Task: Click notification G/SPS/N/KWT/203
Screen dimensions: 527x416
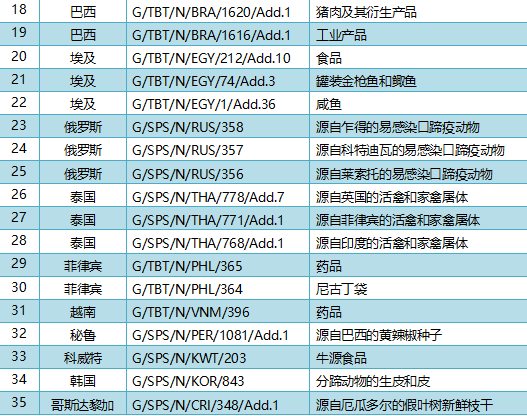Action: click(x=189, y=358)
